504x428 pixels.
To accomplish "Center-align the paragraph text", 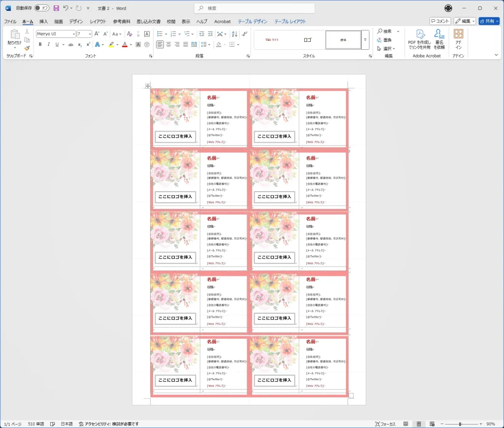I will 169,44.
